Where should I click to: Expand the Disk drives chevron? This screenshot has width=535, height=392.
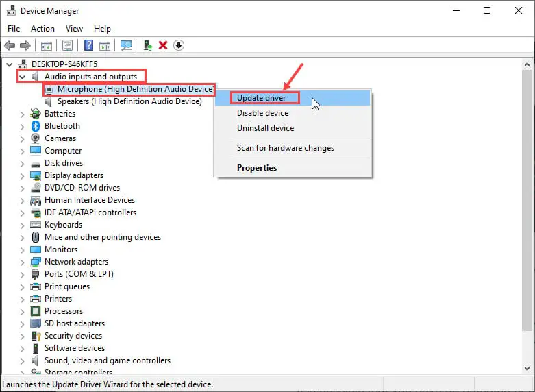[22, 163]
